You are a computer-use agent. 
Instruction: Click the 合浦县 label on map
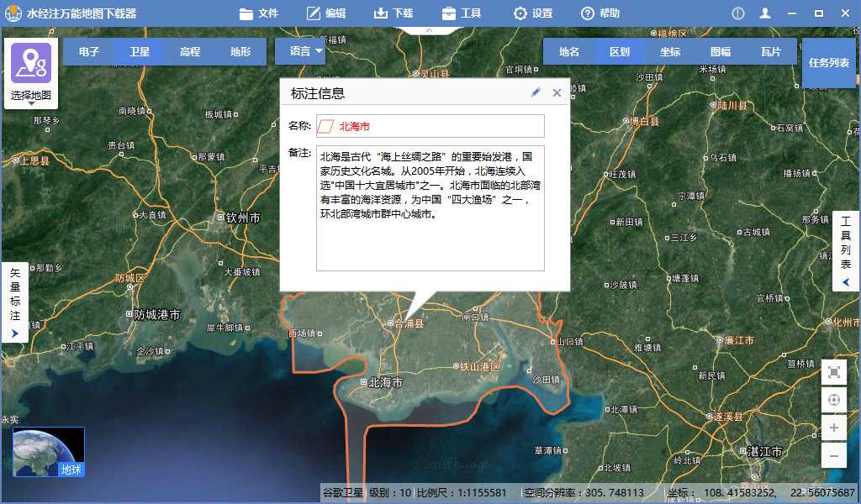pyautogui.click(x=409, y=323)
